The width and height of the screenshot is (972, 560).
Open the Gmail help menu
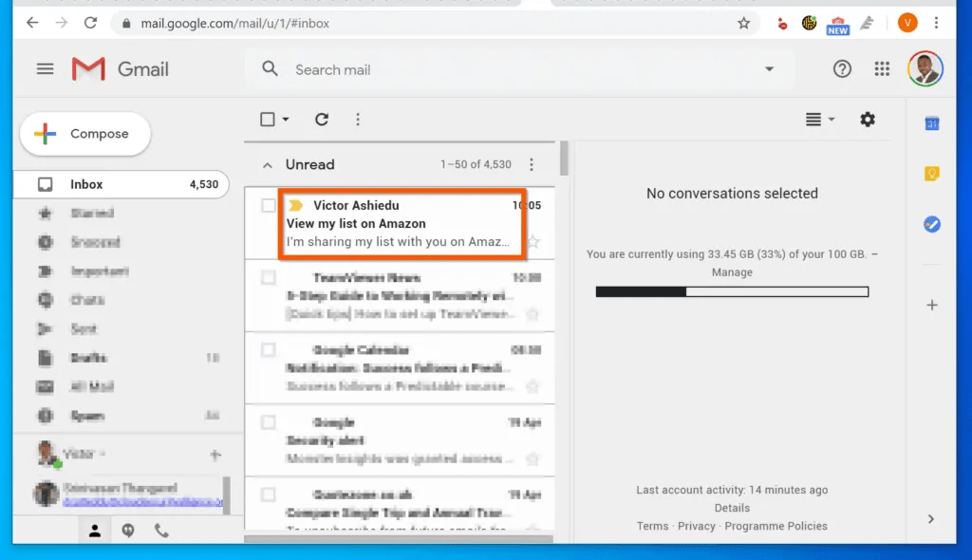click(842, 68)
